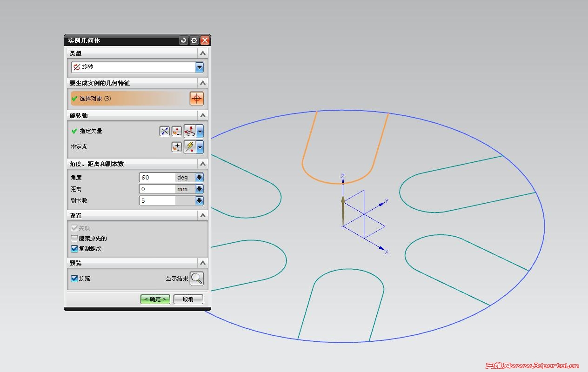
Task: Click the 角度 value field showing 60
Action: pyautogui.click(x=157, y=177)
